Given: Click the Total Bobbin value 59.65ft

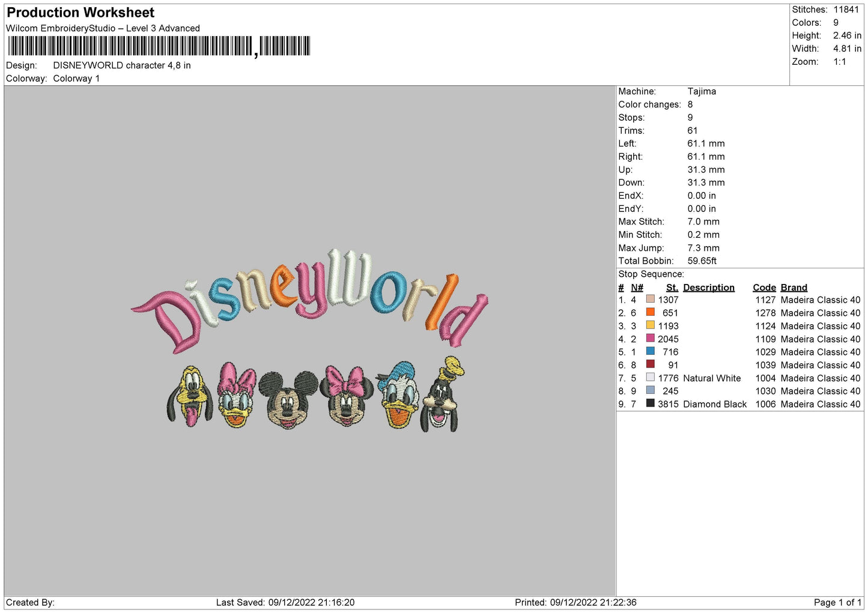Looking at the screenshot, I should [x=702, y=261].
